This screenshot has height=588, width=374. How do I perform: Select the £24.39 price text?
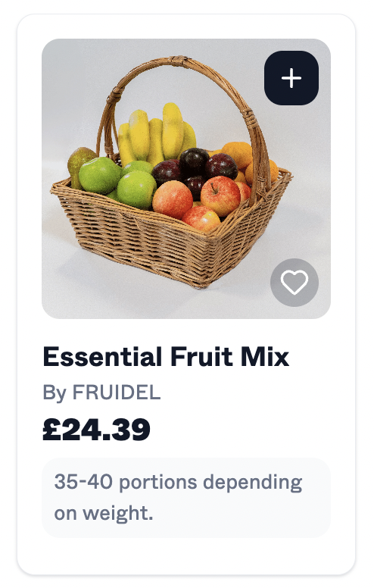point(96,430)
